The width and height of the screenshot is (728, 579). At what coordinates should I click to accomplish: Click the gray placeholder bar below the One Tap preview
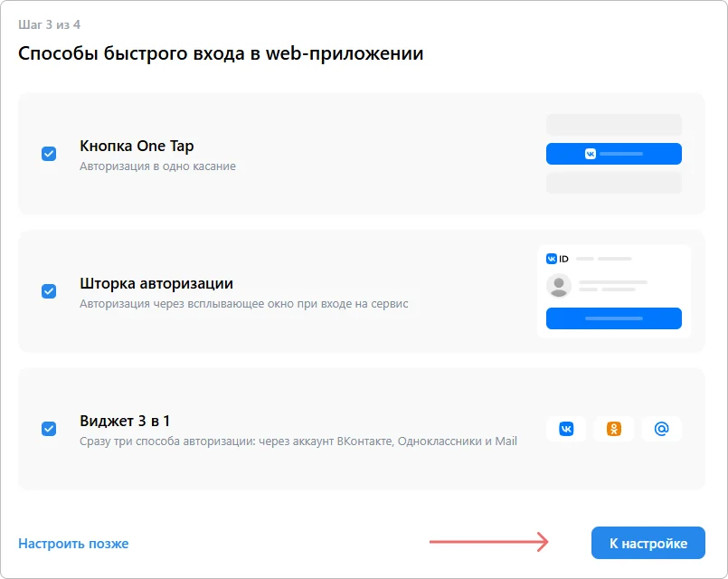coord(613,184)
